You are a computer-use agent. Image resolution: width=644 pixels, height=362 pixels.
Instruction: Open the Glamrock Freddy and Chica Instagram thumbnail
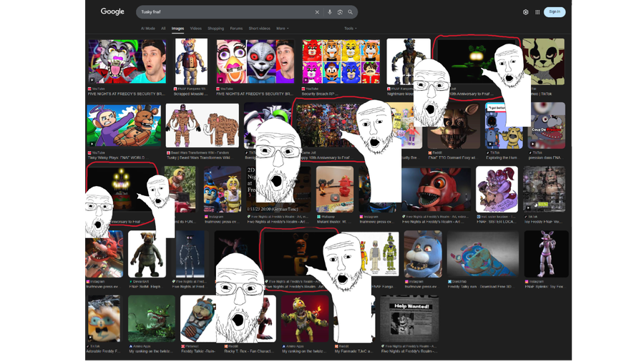[x=223, y=189]
